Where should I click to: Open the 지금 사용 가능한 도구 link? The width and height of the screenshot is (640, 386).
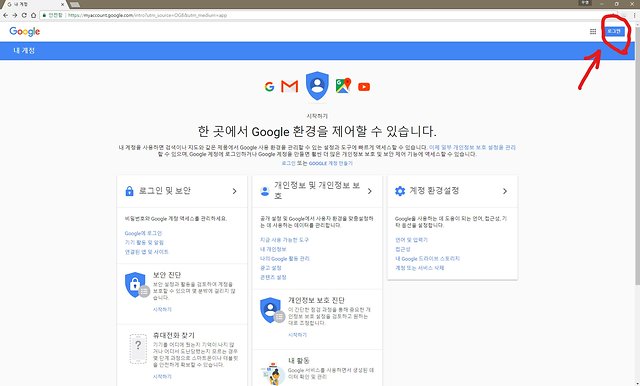[284, 240]
